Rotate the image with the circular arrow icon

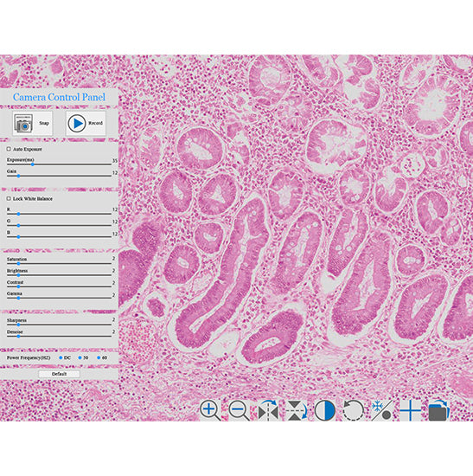coord(353,410)
